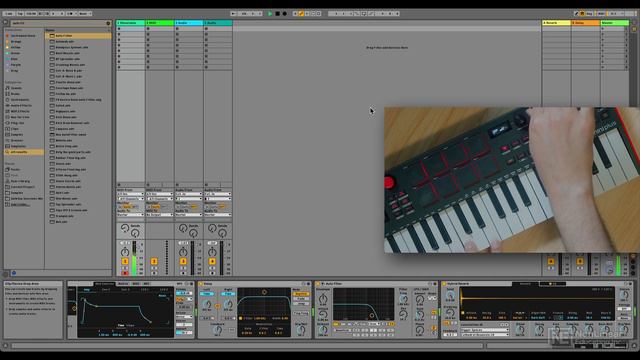The width and height of the screenshot is (640, 360).
Task: Click the Stop button in the transport bar
Action: click(x=277, y=13)
